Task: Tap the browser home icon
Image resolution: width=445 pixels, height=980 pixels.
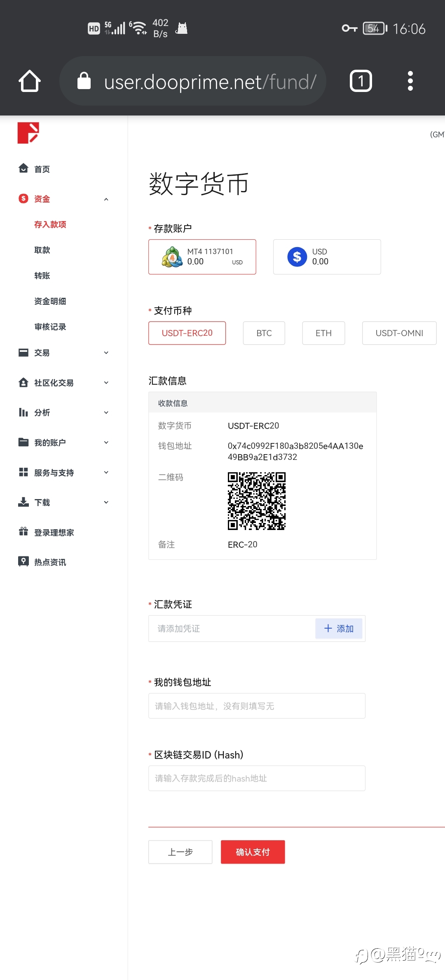Action: pos(30,81)
